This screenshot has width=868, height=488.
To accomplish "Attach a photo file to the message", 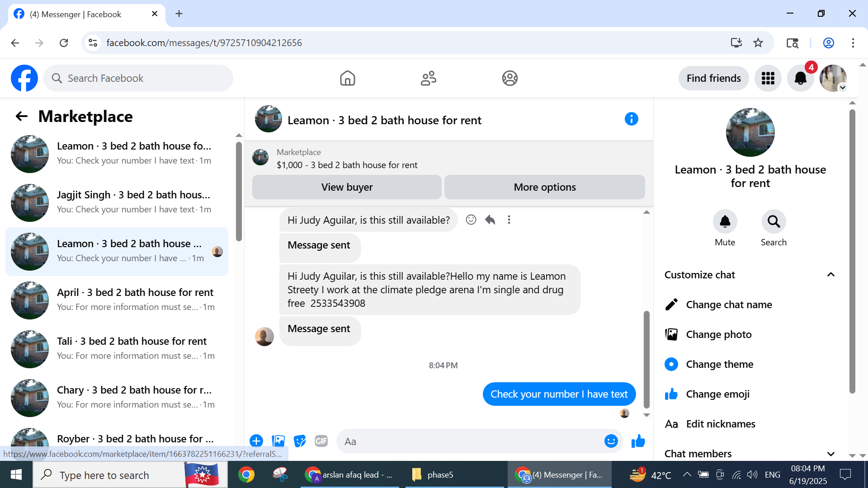I will [x=278, y=441].
